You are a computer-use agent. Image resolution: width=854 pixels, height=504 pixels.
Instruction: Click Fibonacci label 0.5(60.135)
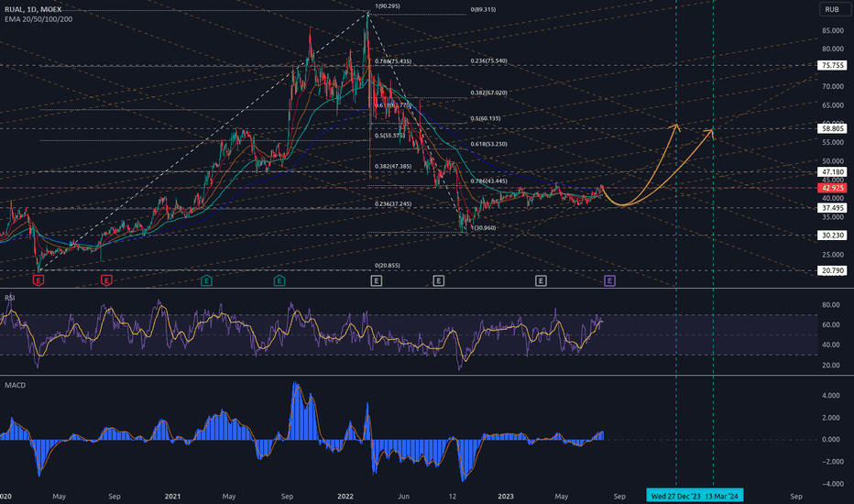(x=486, y=118)
